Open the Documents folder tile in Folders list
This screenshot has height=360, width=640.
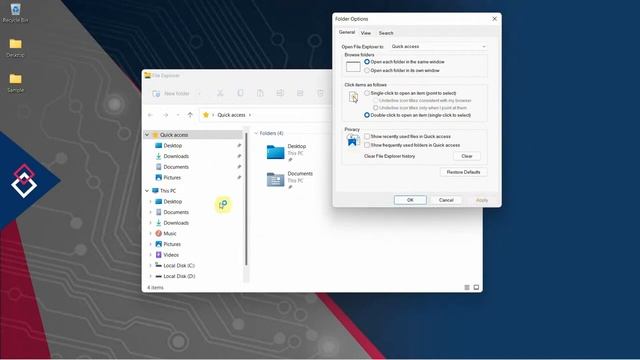(x=289, y=180)
